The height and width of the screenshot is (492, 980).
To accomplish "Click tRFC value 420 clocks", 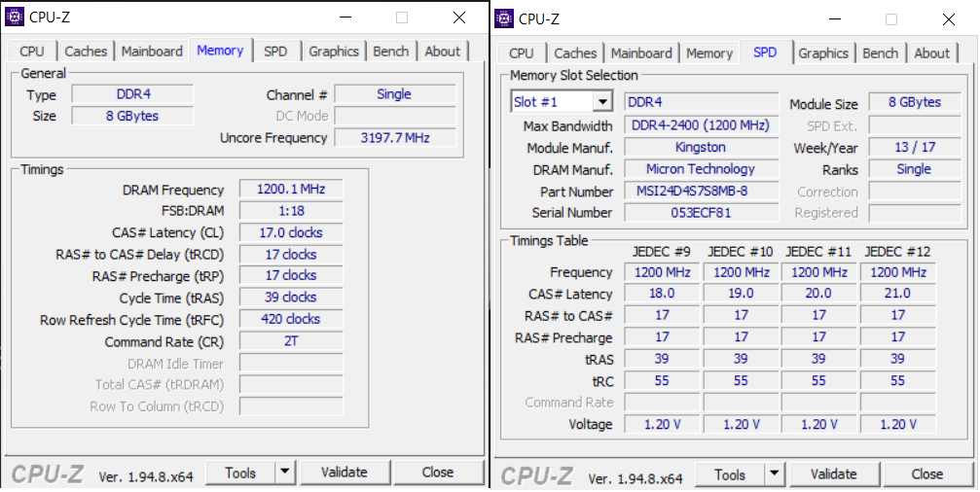I will point(291,319).
